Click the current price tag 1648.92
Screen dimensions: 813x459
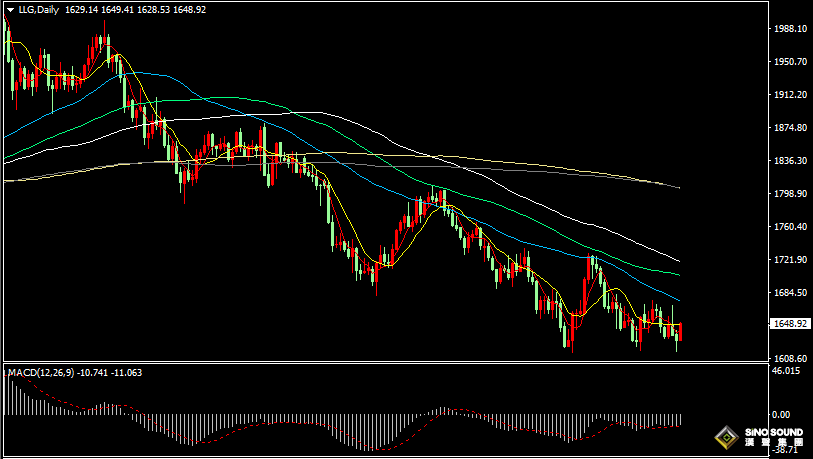[789, 324]
